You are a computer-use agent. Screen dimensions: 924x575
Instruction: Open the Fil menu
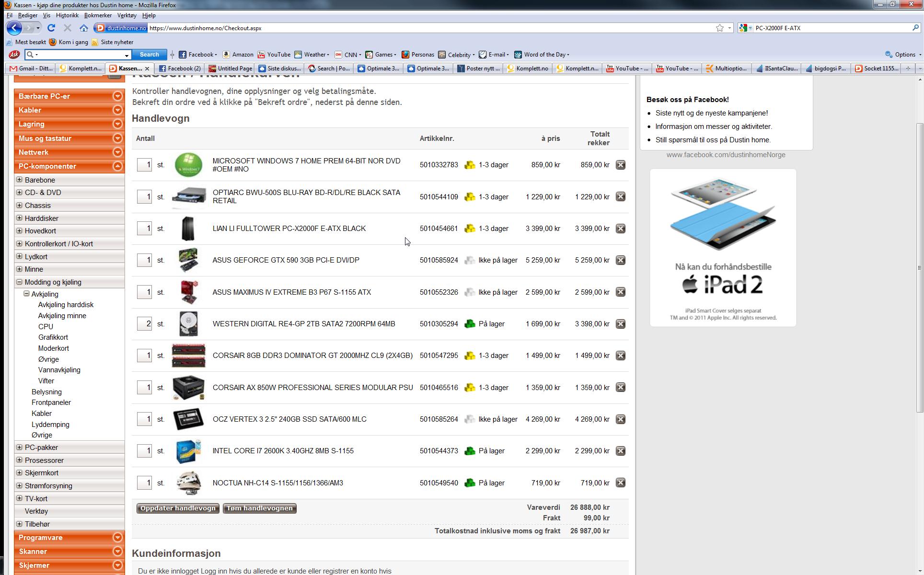[x=9, y=15]
